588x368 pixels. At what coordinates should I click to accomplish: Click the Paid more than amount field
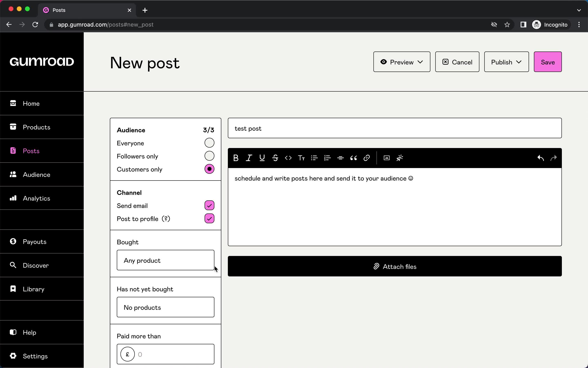pyautogui.click(x=165, y=354)
